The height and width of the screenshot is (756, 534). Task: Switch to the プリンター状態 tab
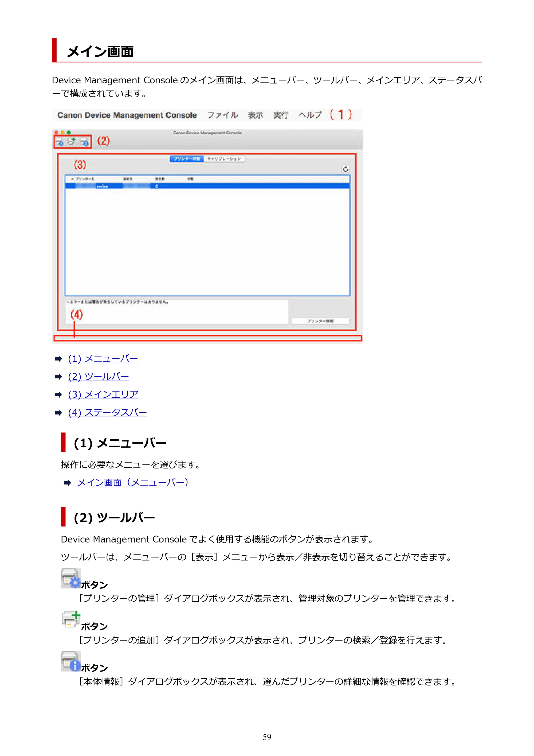pos(187,159)
